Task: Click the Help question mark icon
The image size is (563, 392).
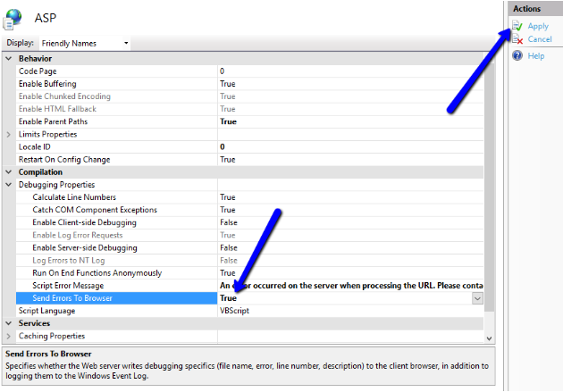Action: click(517, 55)
